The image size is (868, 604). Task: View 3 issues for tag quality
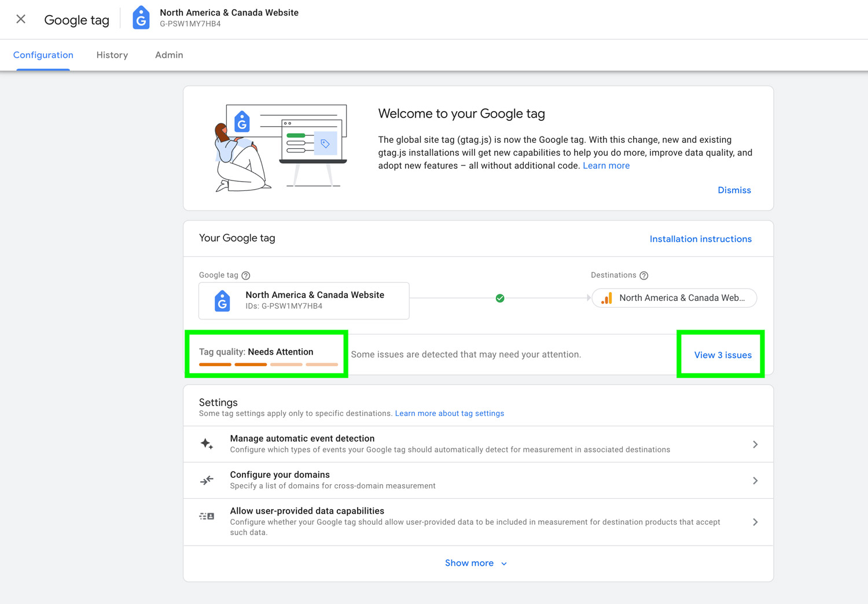pyautogui.click(x=723, y=355)
